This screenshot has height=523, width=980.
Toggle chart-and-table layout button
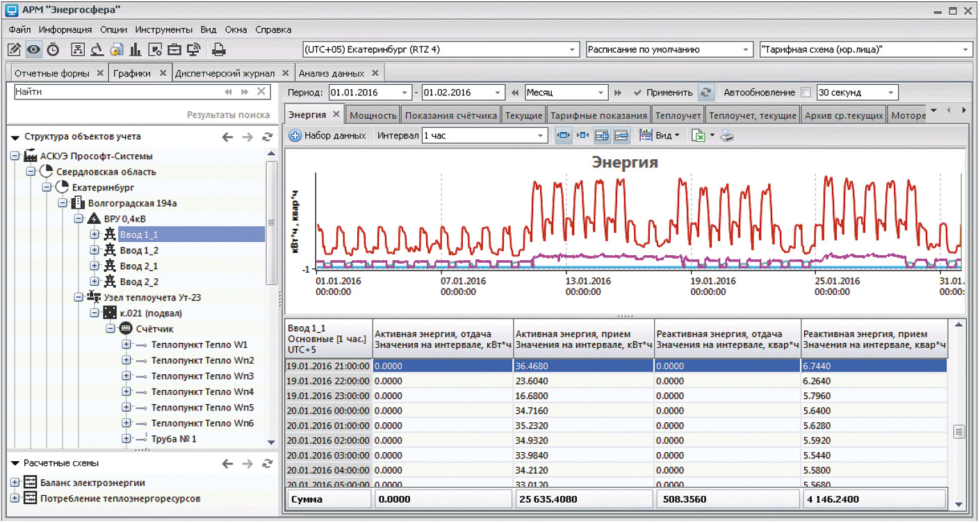(x=602, y=136)
